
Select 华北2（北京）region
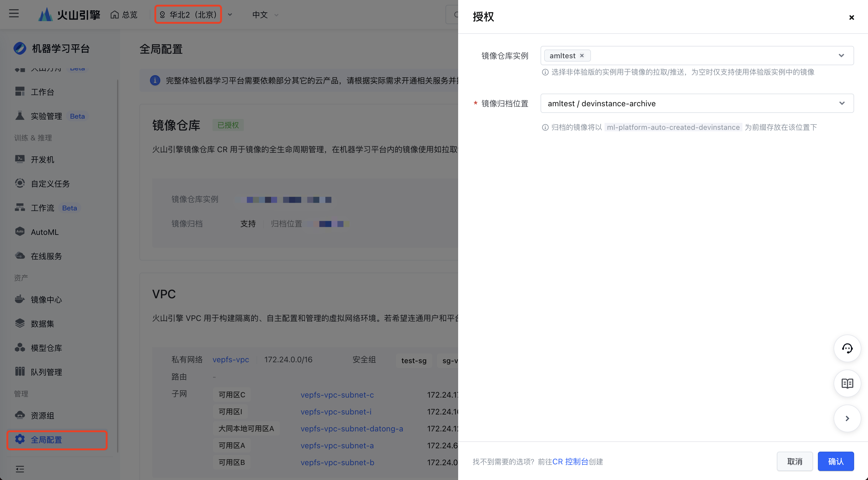pos(188,14)
